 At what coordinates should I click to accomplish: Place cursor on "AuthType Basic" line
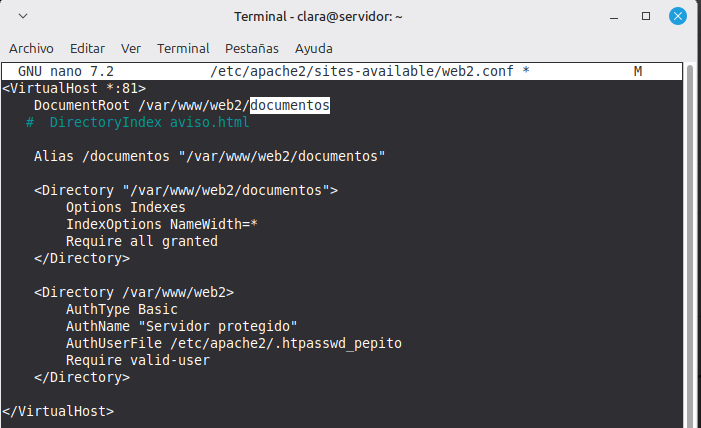(x=121, y=309)
